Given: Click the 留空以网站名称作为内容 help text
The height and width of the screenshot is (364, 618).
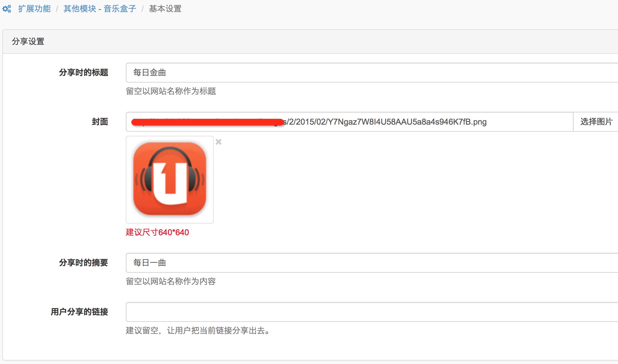Looking at the screenshot, I should pyautogui.click(x=171, y=281).
